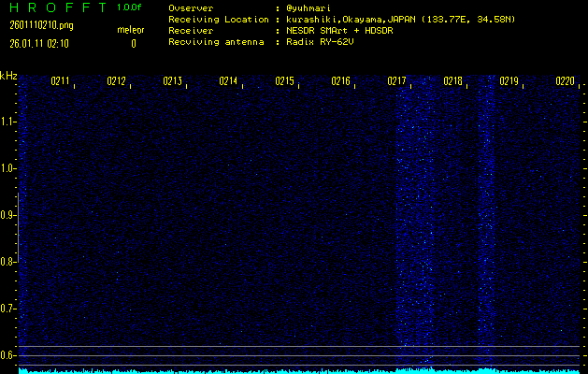Image resolution: width=588 pixels, height=374 pixels.
Task: Click the HROFFT title text
Action: coord(58,7)
